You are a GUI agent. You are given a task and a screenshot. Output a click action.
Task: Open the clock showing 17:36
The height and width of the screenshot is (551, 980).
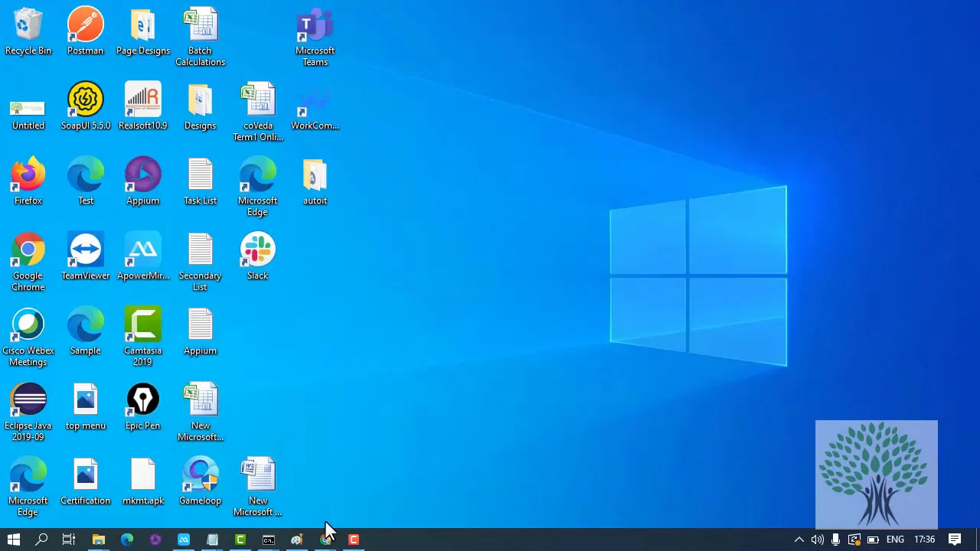click(x=925, y=540)
